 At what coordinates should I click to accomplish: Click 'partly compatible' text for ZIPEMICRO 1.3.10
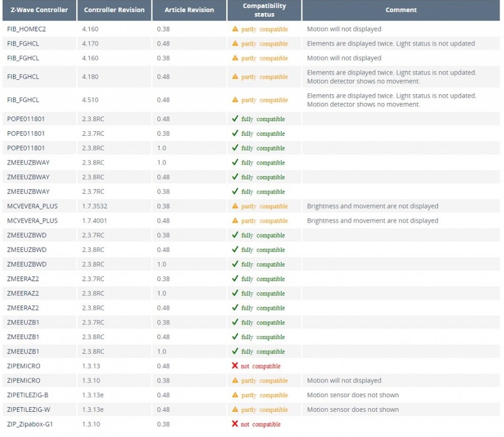click(265, 380)
